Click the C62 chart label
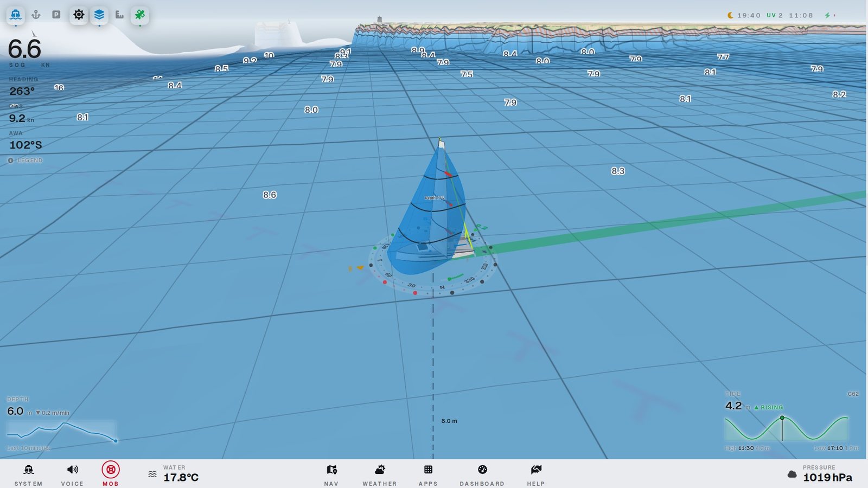 853,394
